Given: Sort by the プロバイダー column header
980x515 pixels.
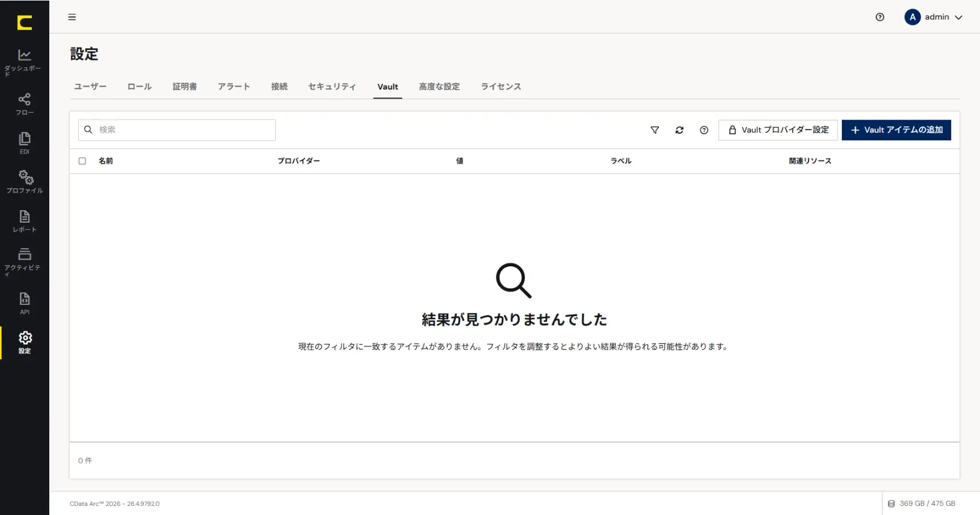Looking at the screenshot, I should coord(298,161).
